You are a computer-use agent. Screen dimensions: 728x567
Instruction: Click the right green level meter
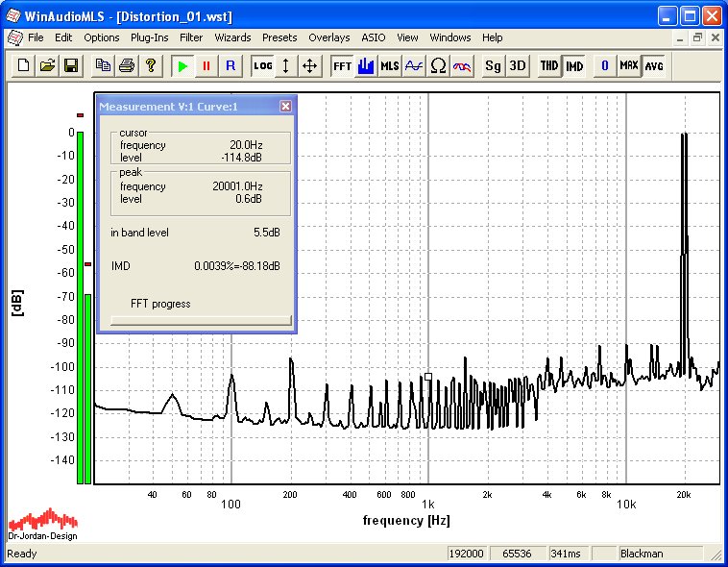coord(87,388)
